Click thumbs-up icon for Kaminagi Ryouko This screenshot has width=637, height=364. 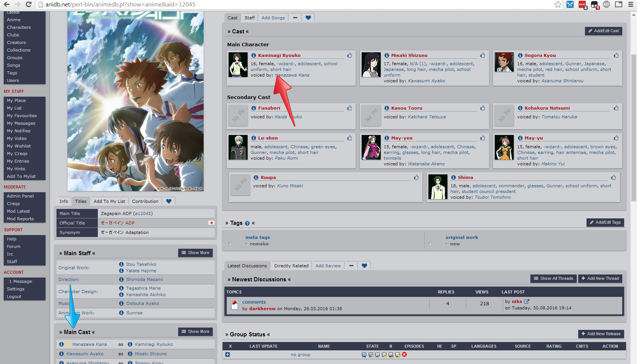tap(350, 55)
